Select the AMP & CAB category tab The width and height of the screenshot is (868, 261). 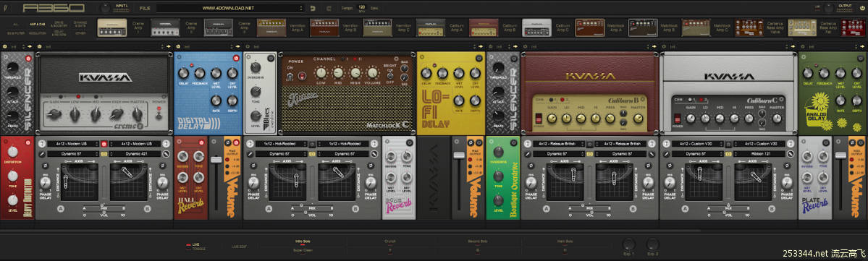click(37, 25)
